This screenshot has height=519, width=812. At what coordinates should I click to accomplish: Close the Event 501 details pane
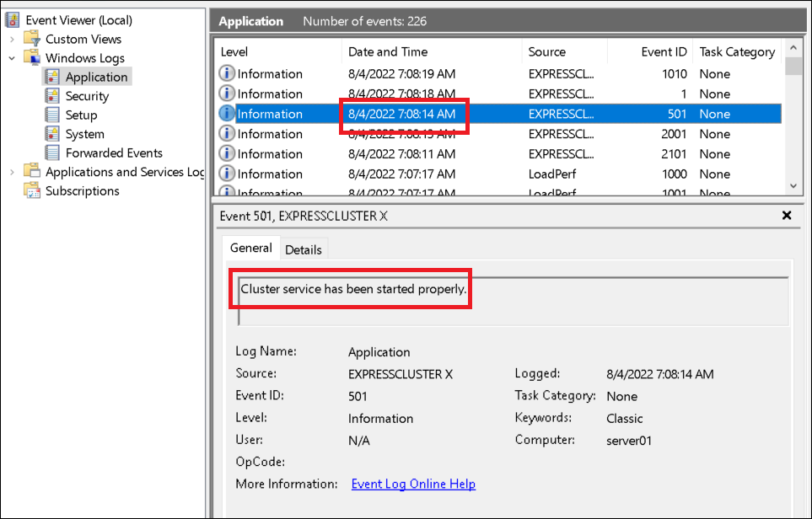coord(786,215)
